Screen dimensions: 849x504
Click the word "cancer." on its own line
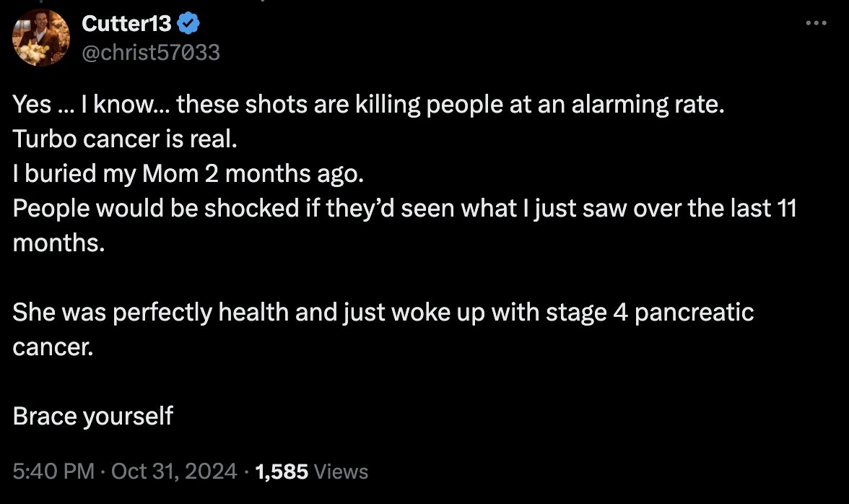[53, 347]
